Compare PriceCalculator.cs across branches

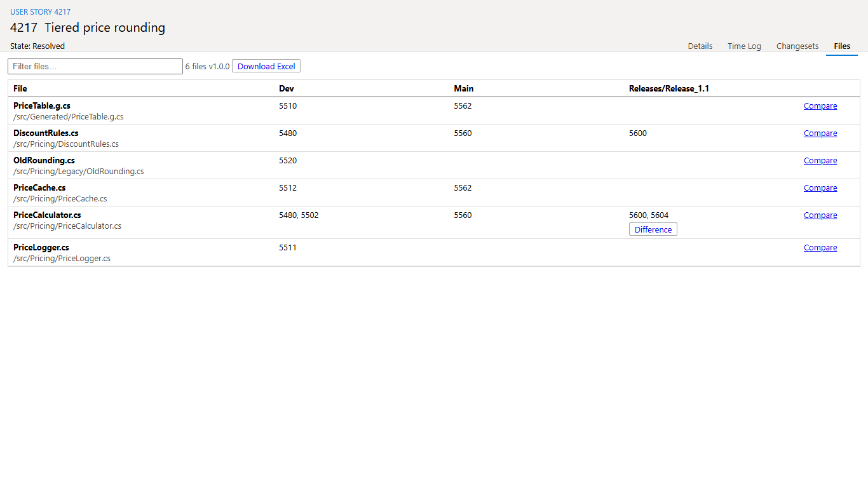(820, 215)
